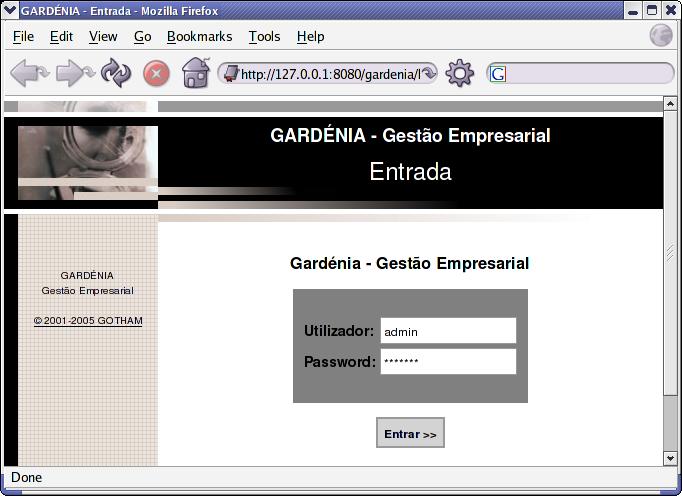Image resolution: width=682 pixels, height=496 pixels.
Task: Open the Go menu
Action: pos(142,37)
